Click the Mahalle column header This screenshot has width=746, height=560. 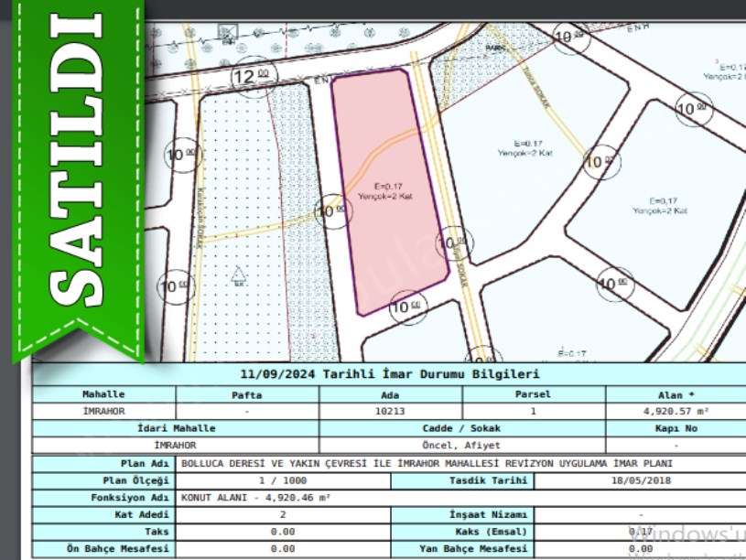(x=103, y=394)
